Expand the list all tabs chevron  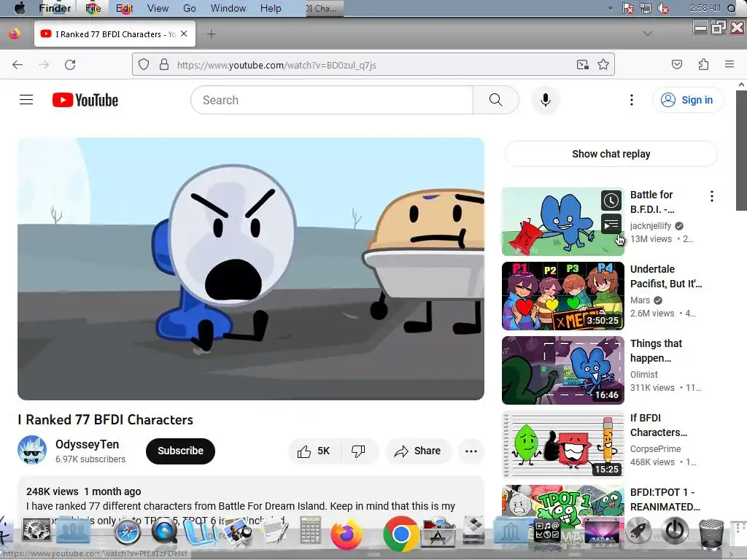point(648,34)
